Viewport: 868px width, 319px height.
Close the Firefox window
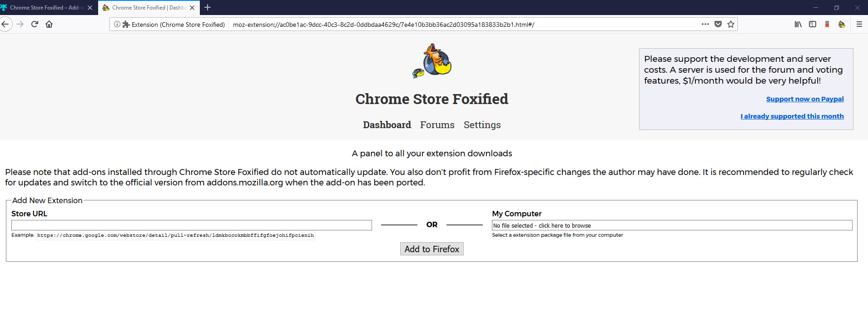(x=857, y=7)
